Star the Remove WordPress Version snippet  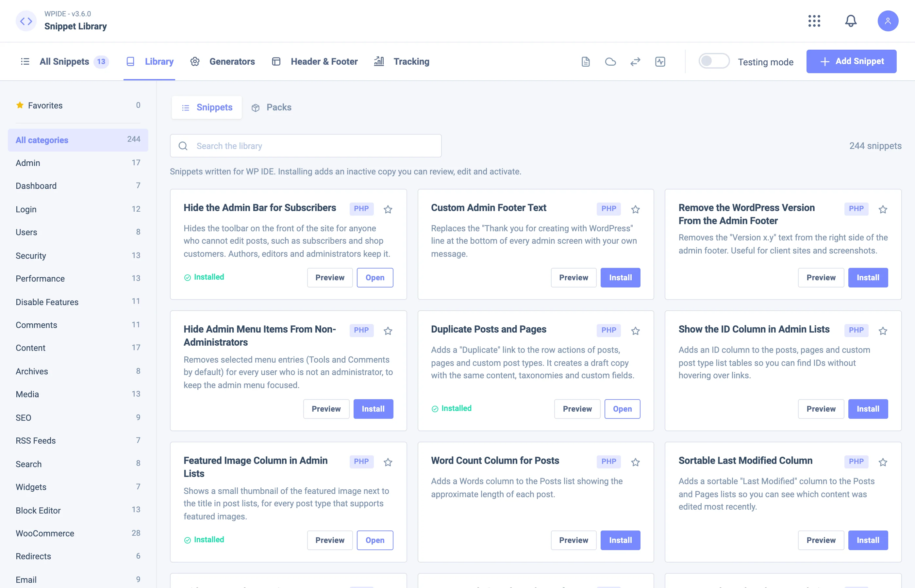(x=883, y=209)
